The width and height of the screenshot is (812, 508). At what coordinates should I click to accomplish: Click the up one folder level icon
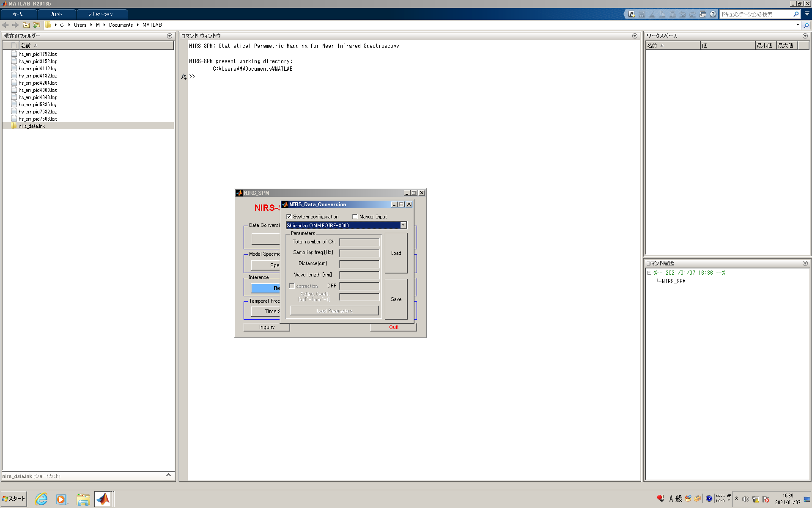click(26, 25)
